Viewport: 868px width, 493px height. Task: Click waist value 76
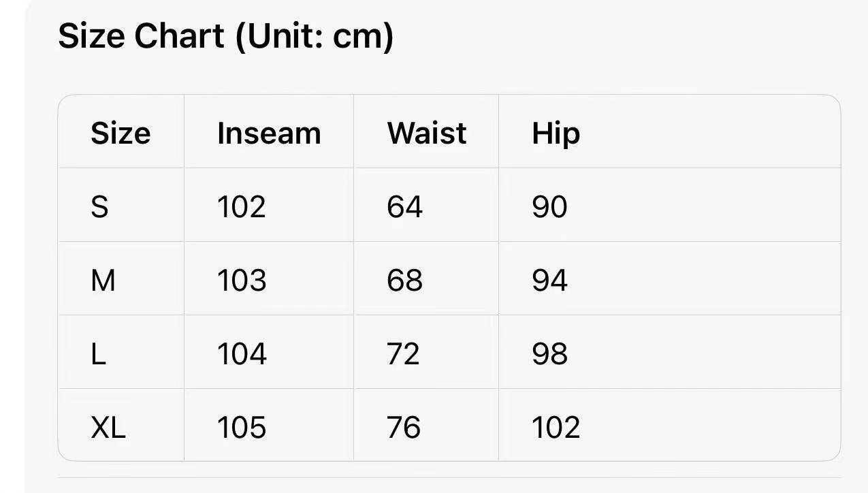[404, 427]
